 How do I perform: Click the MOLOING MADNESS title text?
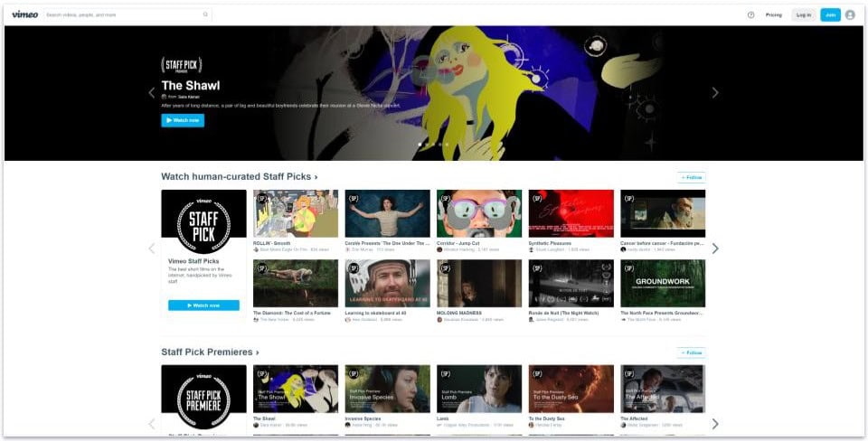pyautogui.click(x=459, y=313)
